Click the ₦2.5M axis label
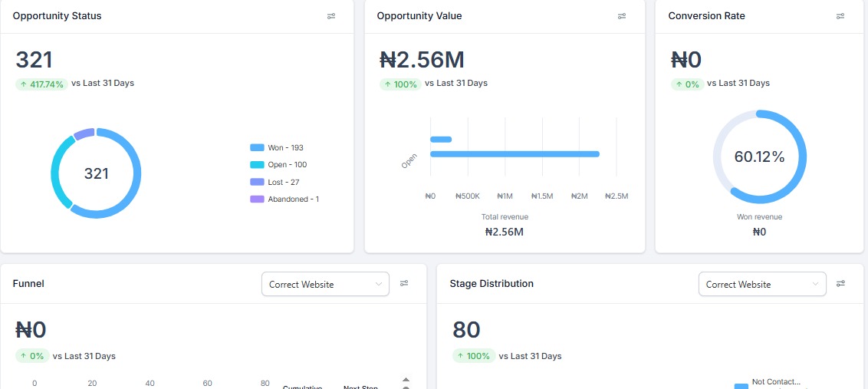 tap(616, 196)
